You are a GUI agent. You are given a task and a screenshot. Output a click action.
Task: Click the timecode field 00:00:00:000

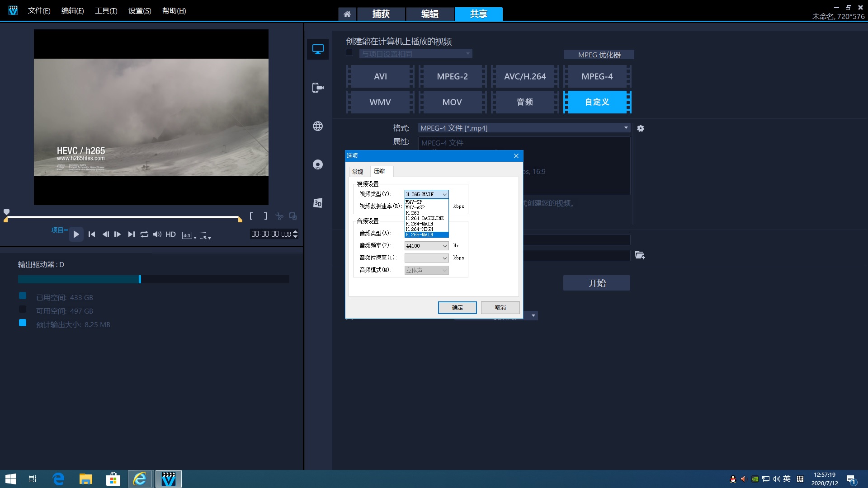pos(271,234)
